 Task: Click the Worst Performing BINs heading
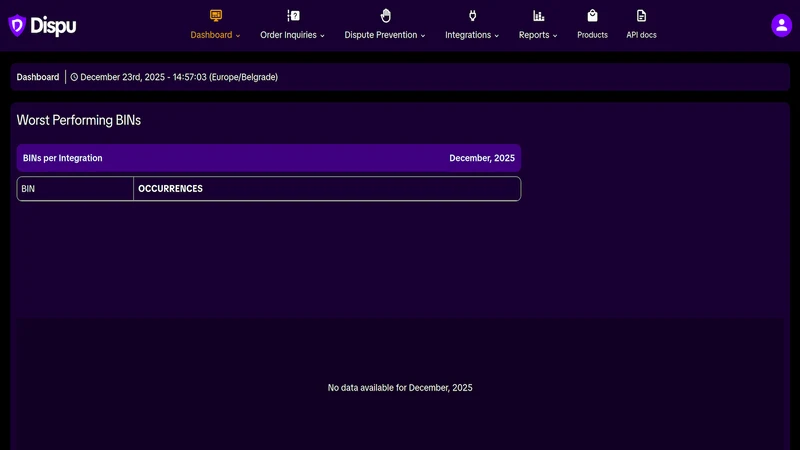point(79,120)
